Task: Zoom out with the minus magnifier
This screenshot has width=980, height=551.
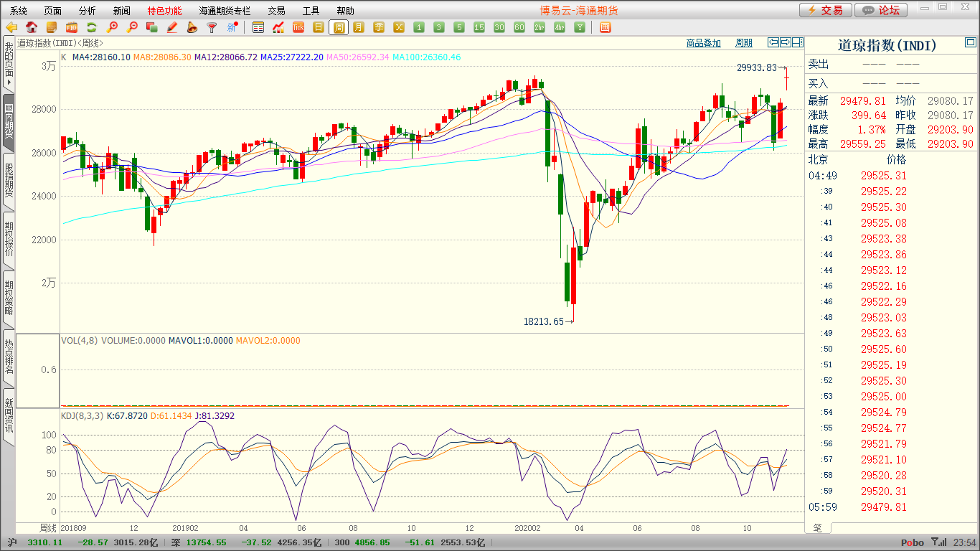Action: (x=132, y=27)
